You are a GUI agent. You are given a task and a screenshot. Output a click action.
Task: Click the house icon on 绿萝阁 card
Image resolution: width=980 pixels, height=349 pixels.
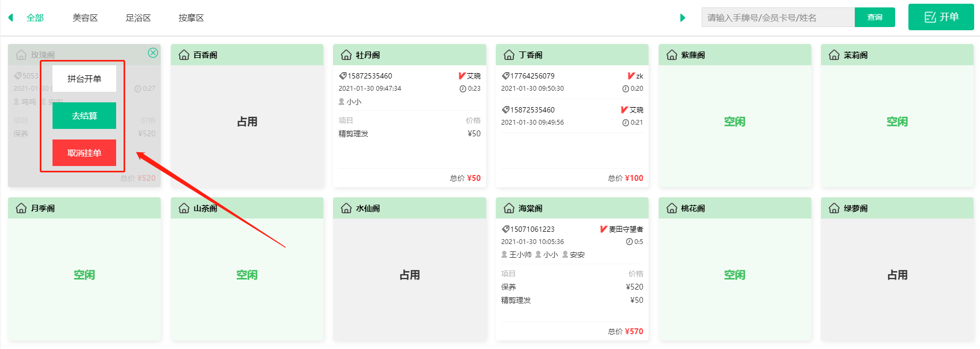834,208
